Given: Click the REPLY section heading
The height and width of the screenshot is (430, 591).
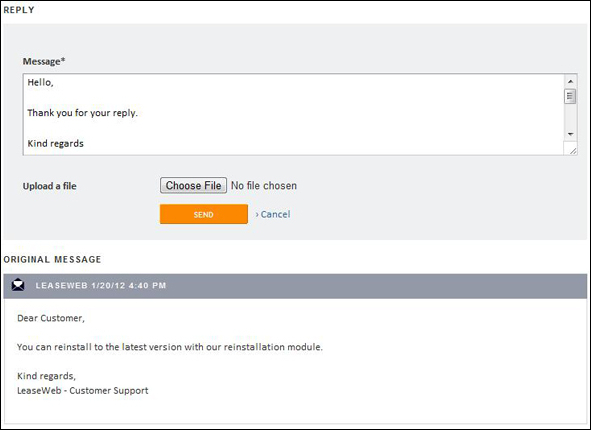Looking at the screenshot, I should [x=19, y=10].
